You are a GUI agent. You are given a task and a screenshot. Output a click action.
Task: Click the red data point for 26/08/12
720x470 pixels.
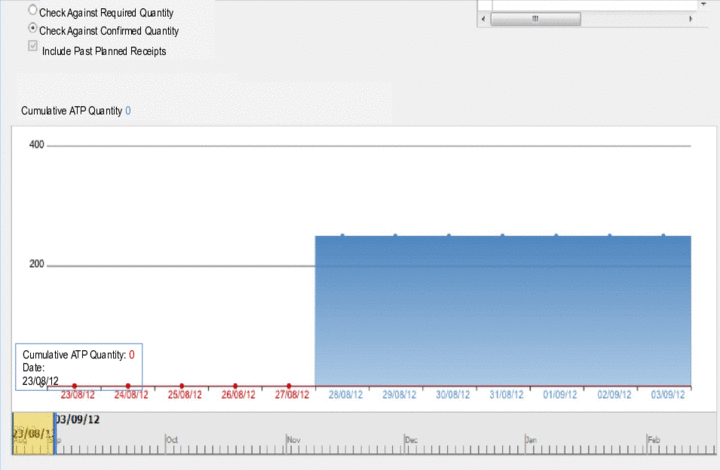click(235, 385)
